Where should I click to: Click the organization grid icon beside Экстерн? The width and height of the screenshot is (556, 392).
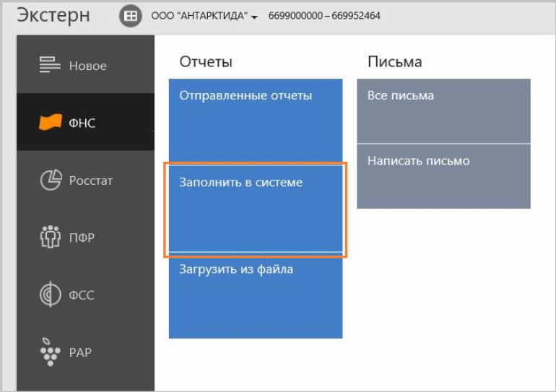point(130,17)
